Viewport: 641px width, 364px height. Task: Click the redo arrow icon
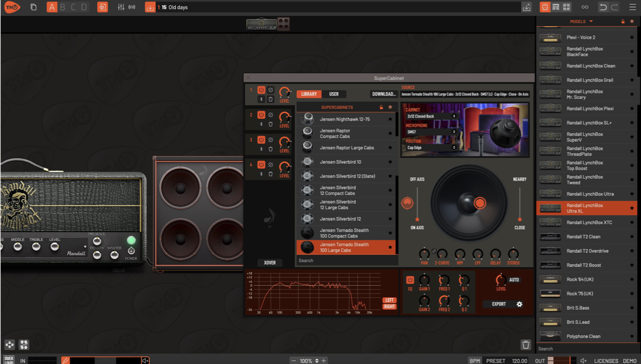coord(614,7)
